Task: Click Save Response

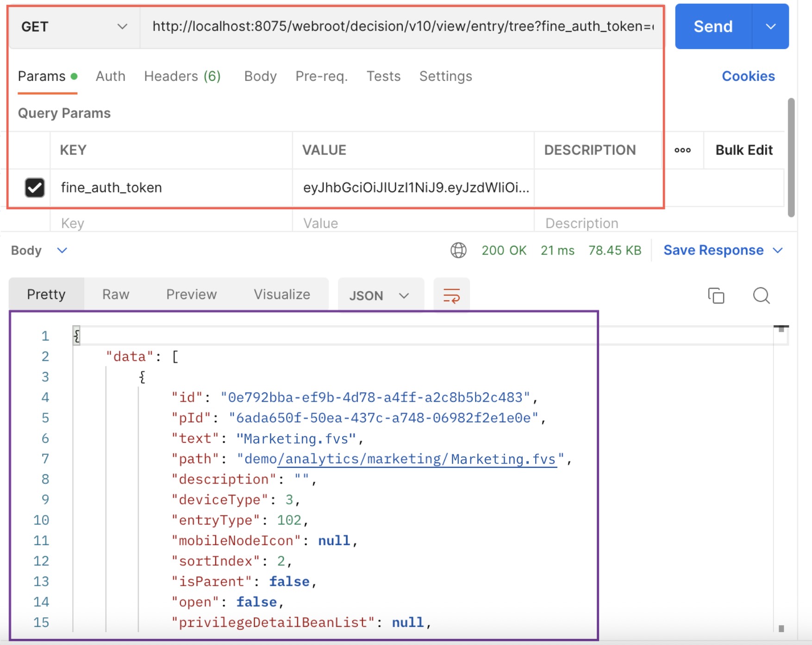Action: pyautogui.click(x=713, y=250)
